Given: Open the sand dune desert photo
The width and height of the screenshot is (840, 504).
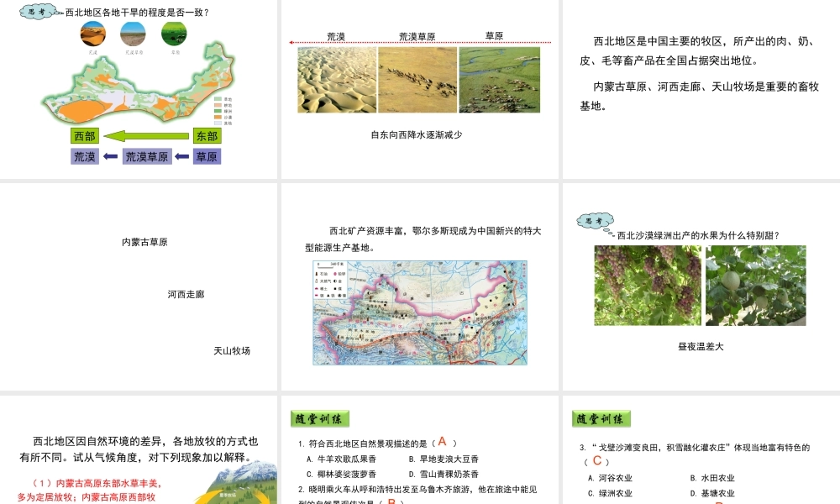Looking at the screenshot, I should pyautogui.click(x=337, y=80).
